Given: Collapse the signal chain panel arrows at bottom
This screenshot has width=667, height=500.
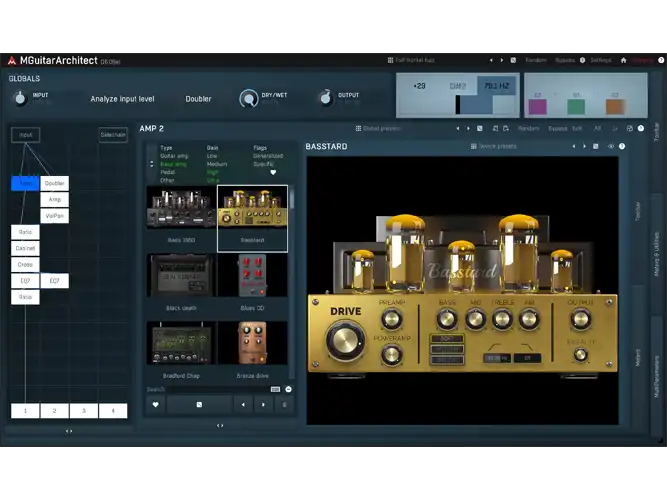Looking at the screenshot, I should coord(69,431).
